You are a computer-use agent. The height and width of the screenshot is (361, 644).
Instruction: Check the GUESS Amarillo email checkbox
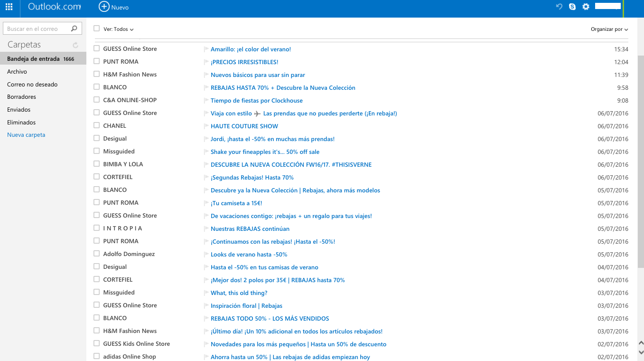click(x=97, y=48)
